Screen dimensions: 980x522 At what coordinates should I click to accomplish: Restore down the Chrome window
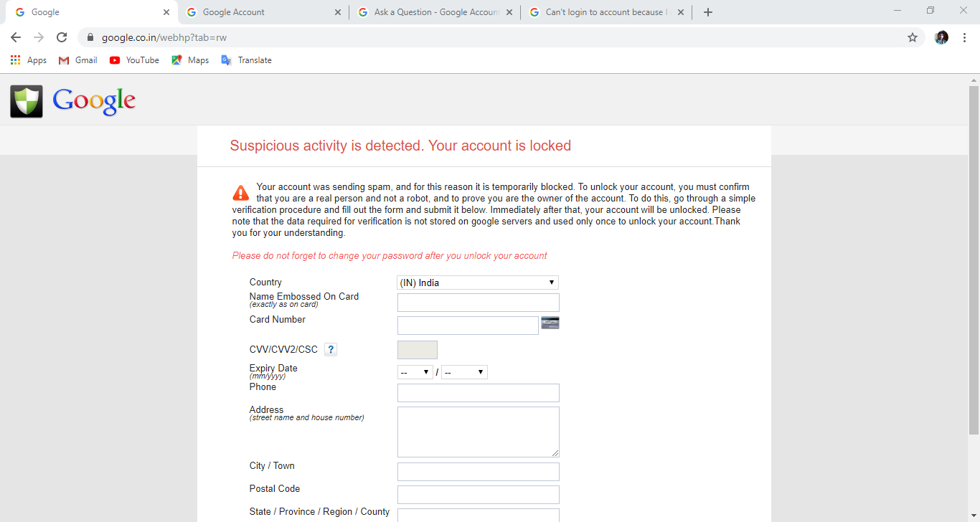click(x=930, y=10)
